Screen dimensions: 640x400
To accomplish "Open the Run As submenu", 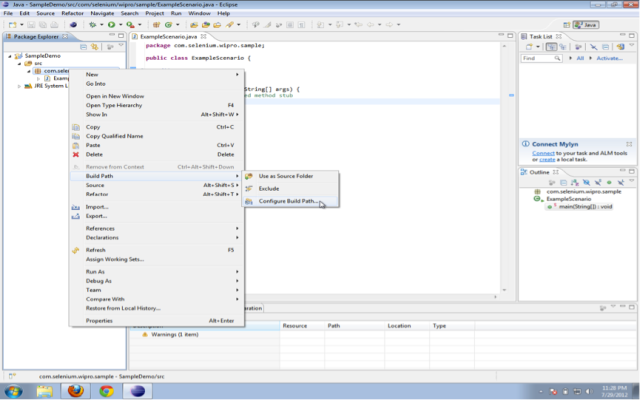I will click(x=157, y=272).
